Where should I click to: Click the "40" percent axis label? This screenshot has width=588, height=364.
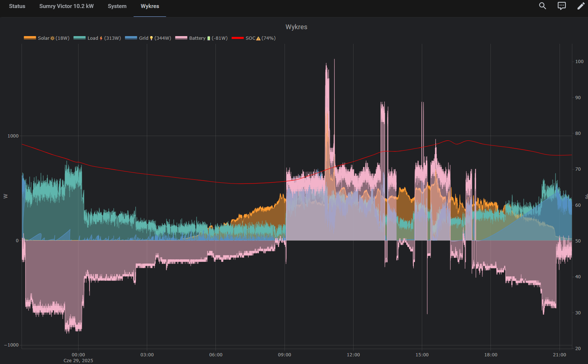578,277
